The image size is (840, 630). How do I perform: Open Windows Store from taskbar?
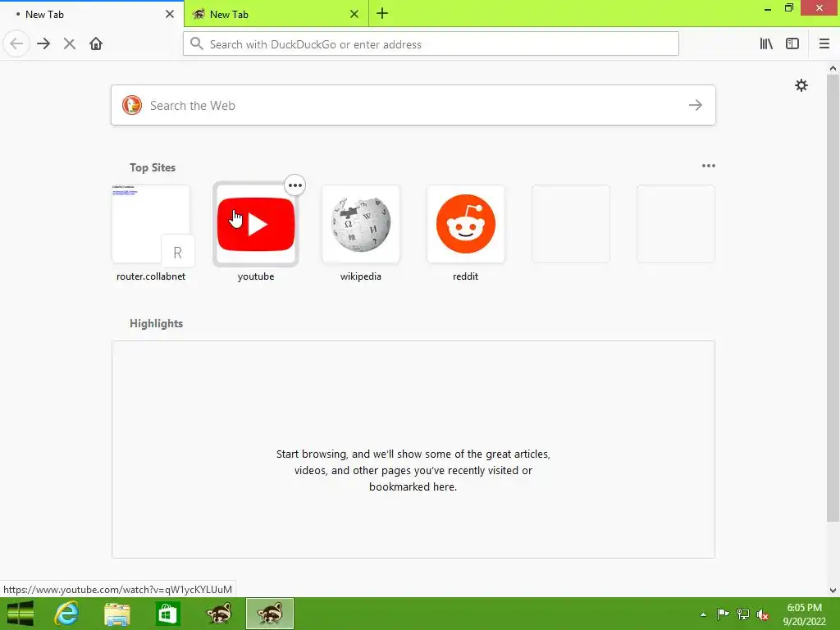pos(167,614)
